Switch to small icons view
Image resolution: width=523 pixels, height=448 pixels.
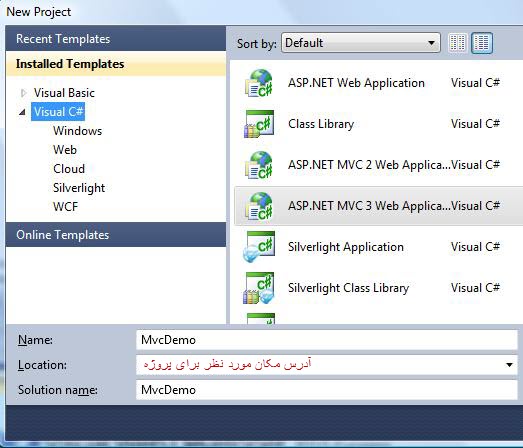[457, 43]
